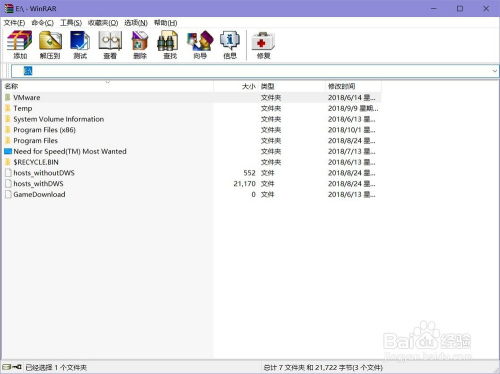Click the drive/key icon in status bar
This screenshot has height=374, width=500.
[x=12, y=367]
